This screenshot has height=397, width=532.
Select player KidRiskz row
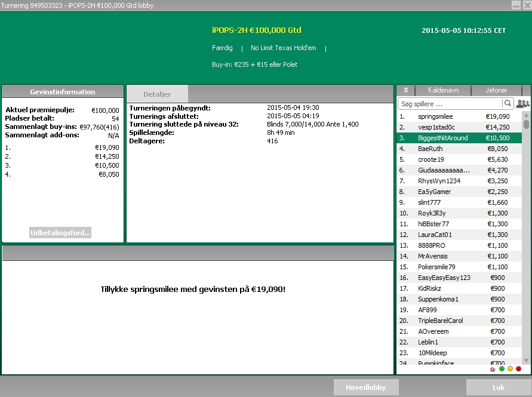pos(459,288)
